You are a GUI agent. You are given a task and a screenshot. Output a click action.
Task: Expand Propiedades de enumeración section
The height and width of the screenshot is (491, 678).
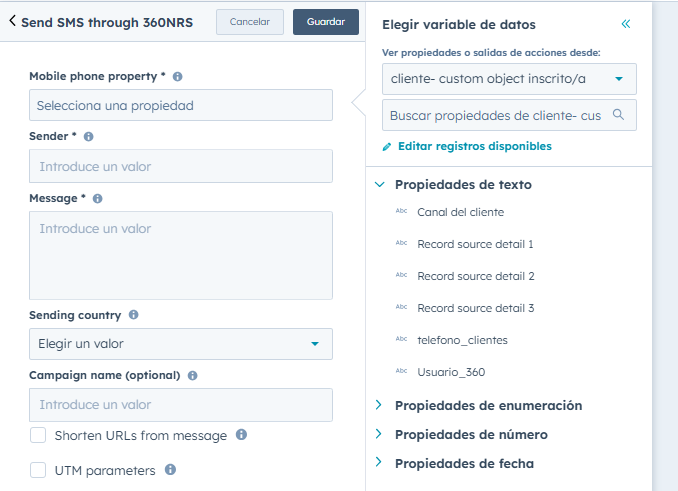tap(488, 405)
